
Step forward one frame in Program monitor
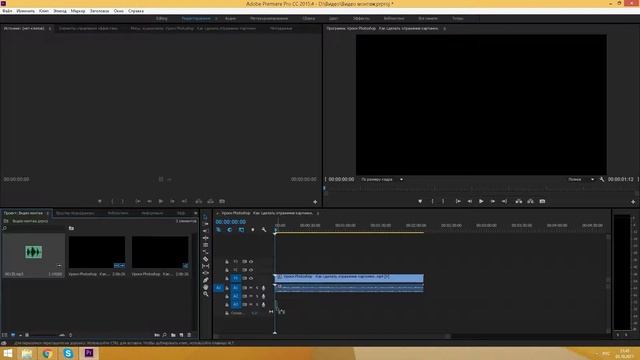[493, 201]
